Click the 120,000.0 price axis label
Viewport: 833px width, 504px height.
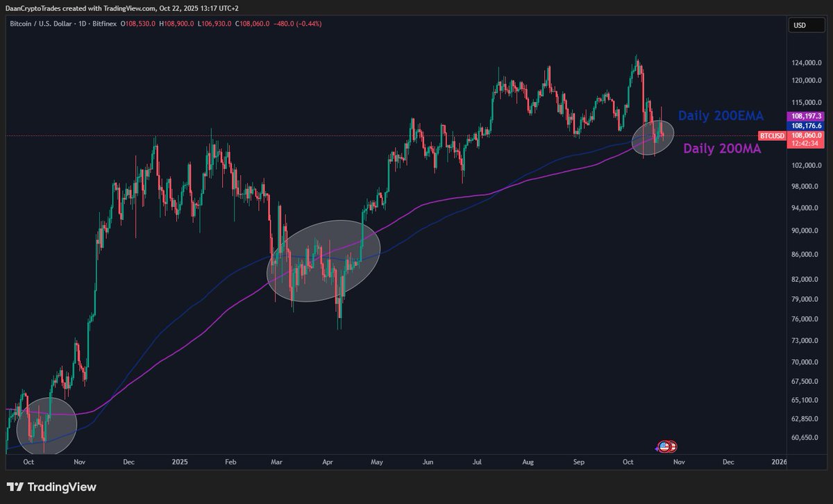[x=806, y=81]
